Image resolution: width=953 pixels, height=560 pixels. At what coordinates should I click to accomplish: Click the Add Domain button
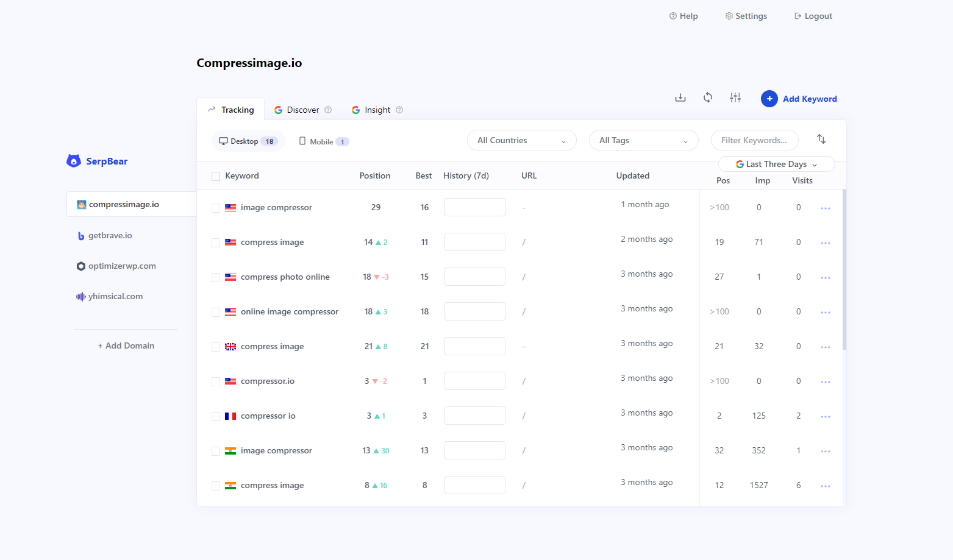click(126, 346)
